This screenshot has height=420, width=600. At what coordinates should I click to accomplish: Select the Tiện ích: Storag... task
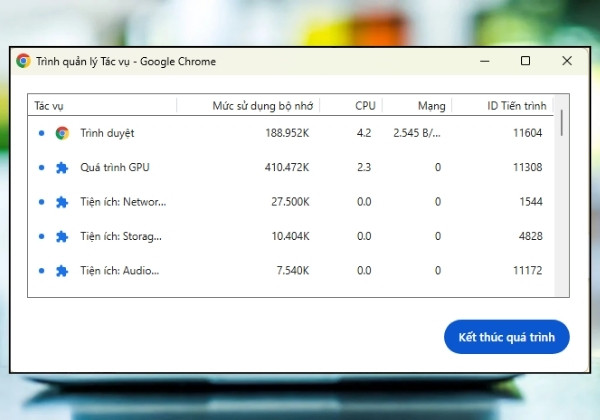291,236
